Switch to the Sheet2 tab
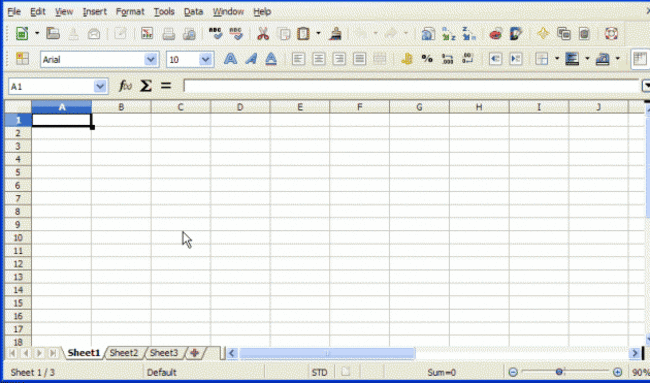This screenshot has height=383, width=650. (x=124, y=353)
